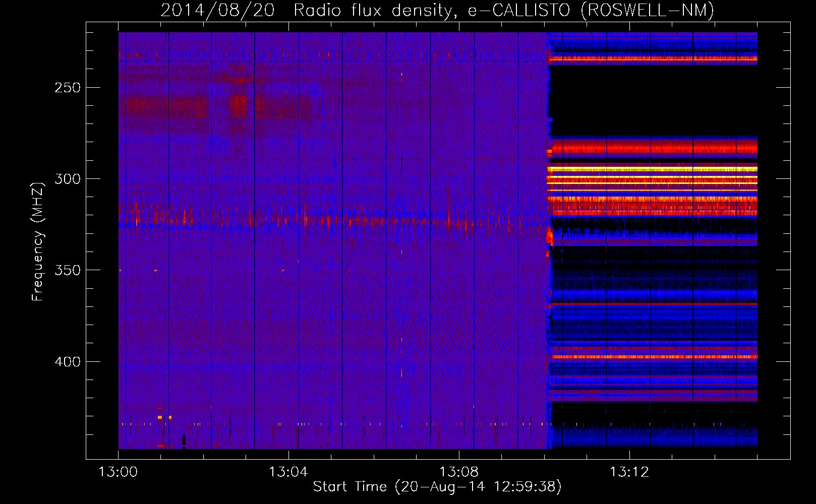This screenshot has width=816, height=504.
Task: Click the bright orange band near 397 MHz
Action: pos(655,357)
